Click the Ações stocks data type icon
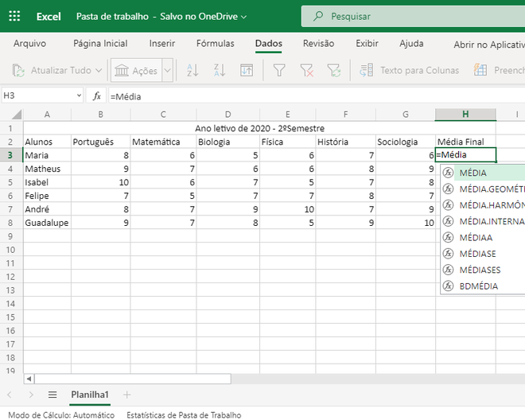The image size is (525, 420). tap(122, 71)
